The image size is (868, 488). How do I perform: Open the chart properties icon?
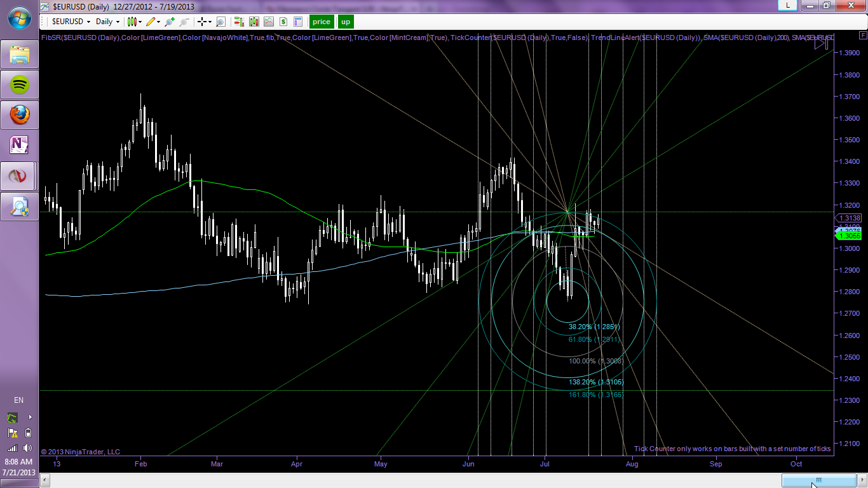click(x=297, y=22)
